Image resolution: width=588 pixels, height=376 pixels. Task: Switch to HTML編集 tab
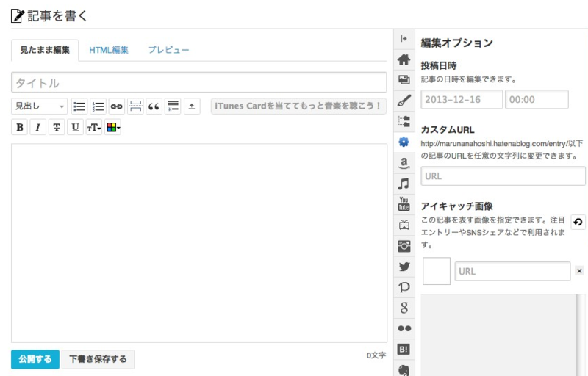click(109, 50)
